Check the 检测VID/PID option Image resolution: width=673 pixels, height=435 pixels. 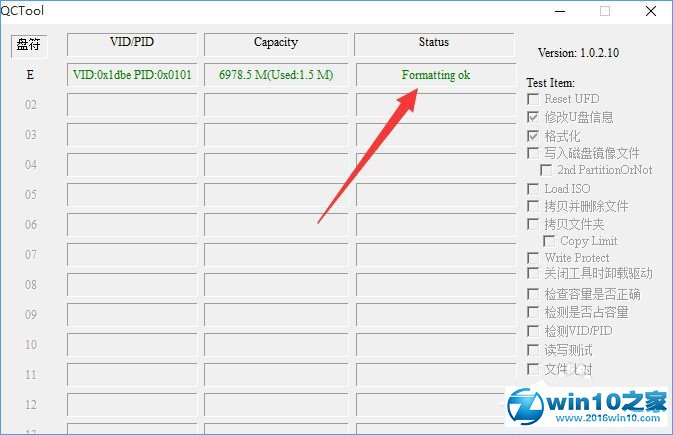533,331
